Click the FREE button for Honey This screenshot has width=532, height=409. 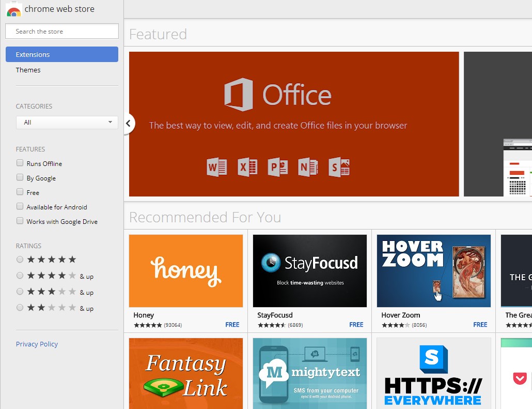(232, 325)
